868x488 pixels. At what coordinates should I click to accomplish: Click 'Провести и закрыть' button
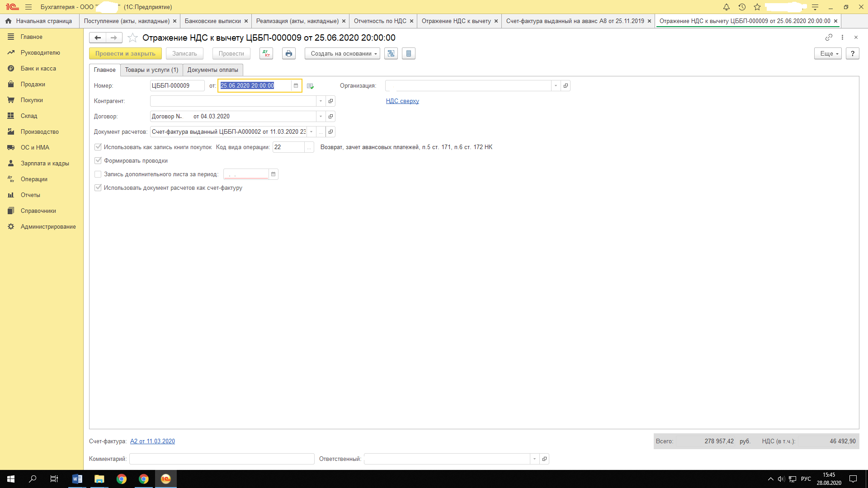125,53
